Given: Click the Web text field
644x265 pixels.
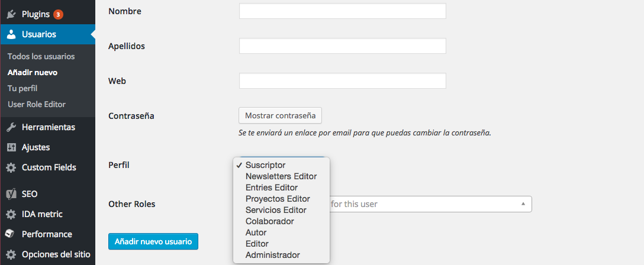Looking at the screenshot, I should pyautogui.click(x=343, y=81).
